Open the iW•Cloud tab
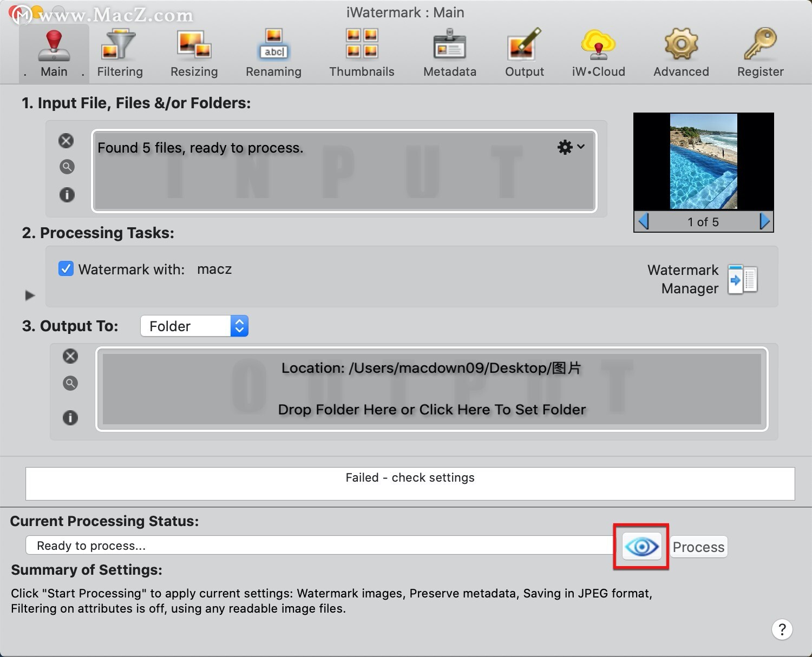Viewport: 812px width, 657px height. click(x=598, y=54)
